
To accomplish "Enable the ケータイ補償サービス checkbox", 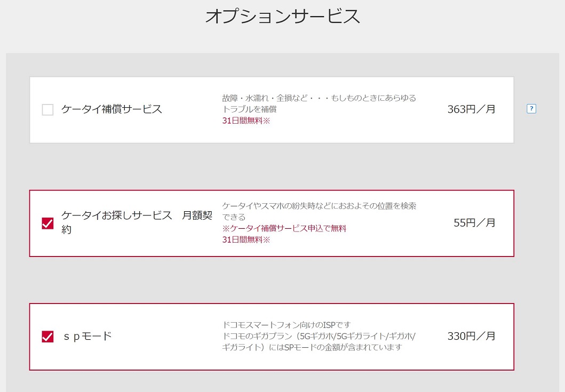I will tap(47, 109).
